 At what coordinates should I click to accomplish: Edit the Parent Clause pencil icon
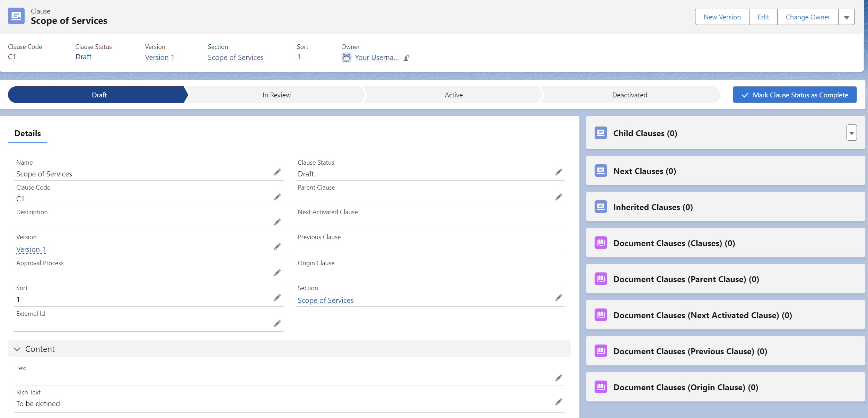(559, 197)
